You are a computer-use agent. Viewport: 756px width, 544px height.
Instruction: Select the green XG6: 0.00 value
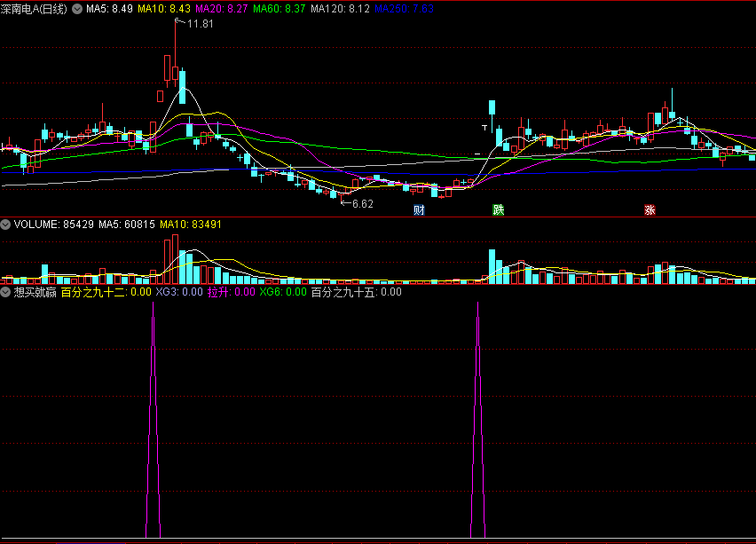pyautogui.click(x=283, y=292)
